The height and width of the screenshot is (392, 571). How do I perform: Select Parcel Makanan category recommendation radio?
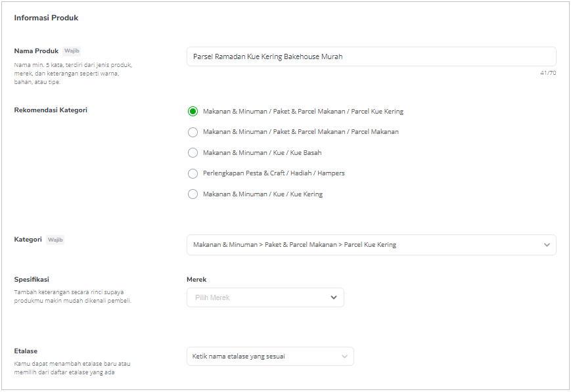193,132
